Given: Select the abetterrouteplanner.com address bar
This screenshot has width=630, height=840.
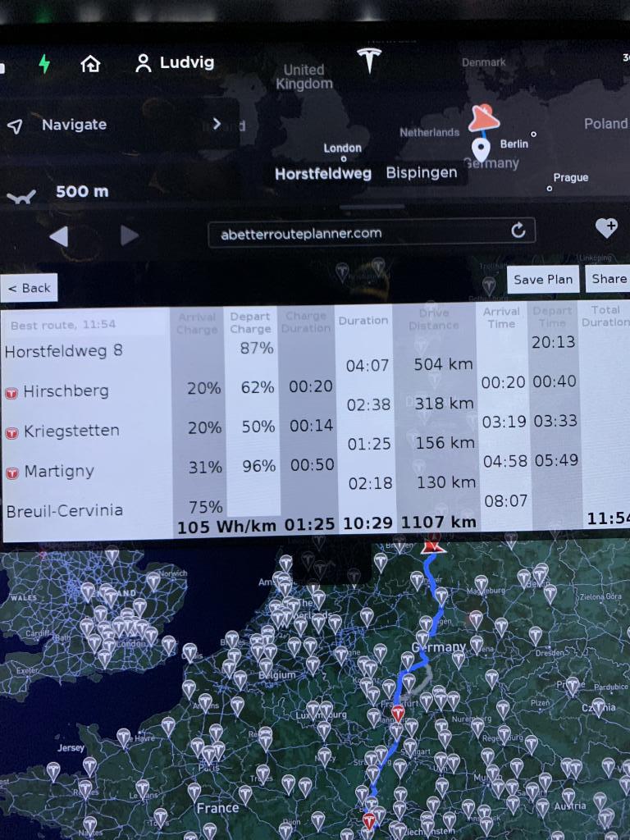Looking at the screenshot, I should [x=372, y=232].
